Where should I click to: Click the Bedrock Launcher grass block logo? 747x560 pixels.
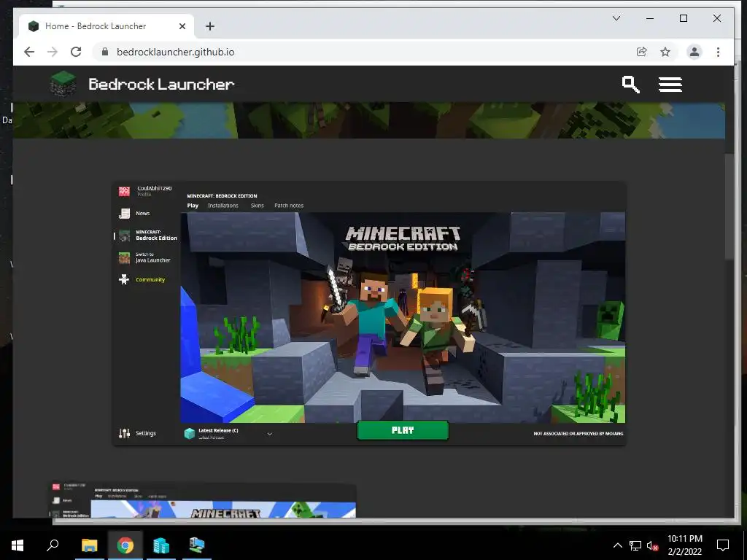pyautogui.click(x=63, y=85)
